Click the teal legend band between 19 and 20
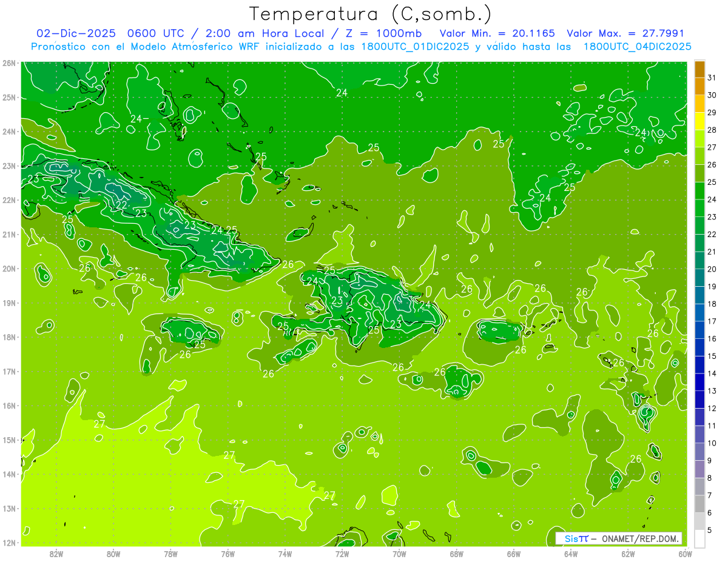This screenshot has height=562, width=728. point(699,278)
